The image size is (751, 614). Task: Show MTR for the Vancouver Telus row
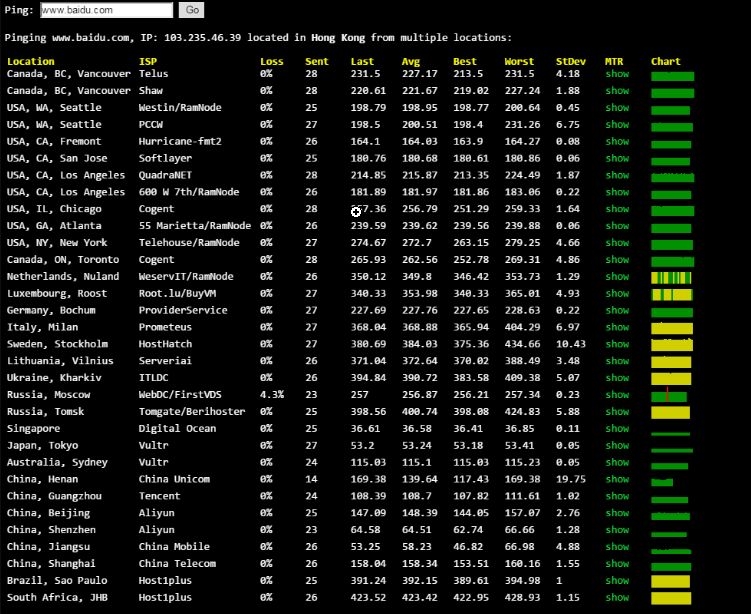pyautogui.click(x=617, y=74)
